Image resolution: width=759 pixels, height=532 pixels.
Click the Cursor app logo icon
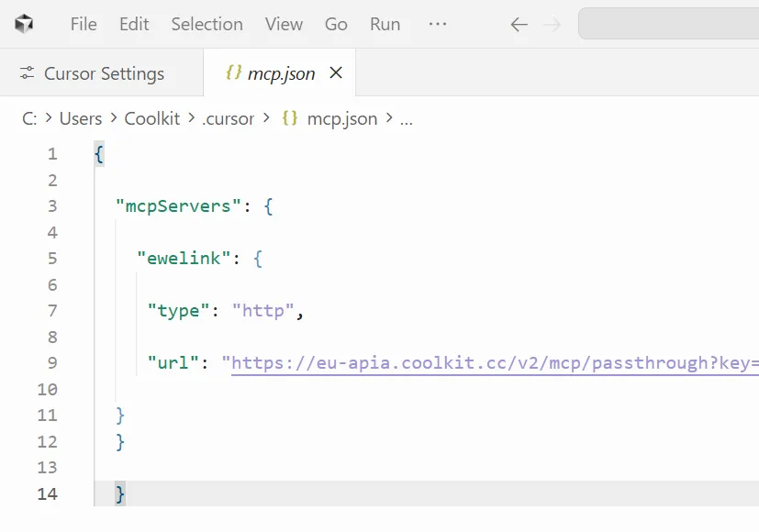point(24,24)
